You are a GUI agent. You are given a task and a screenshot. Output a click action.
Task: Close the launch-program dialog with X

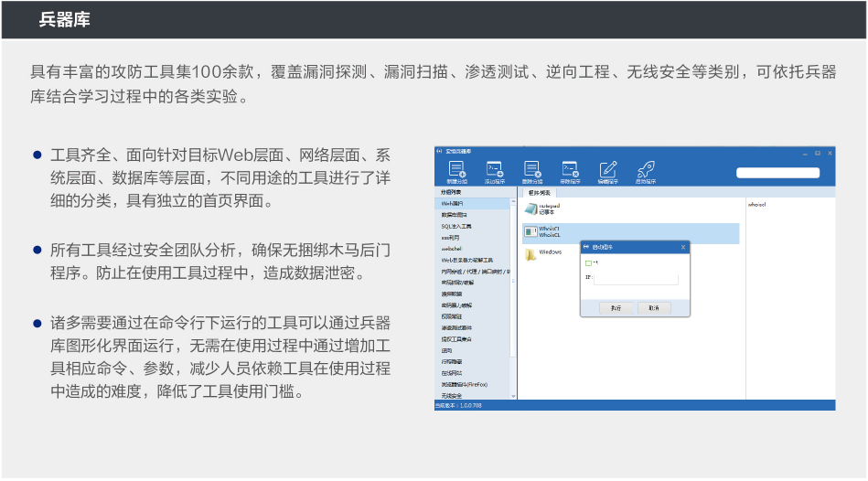(x=683, y=247)
